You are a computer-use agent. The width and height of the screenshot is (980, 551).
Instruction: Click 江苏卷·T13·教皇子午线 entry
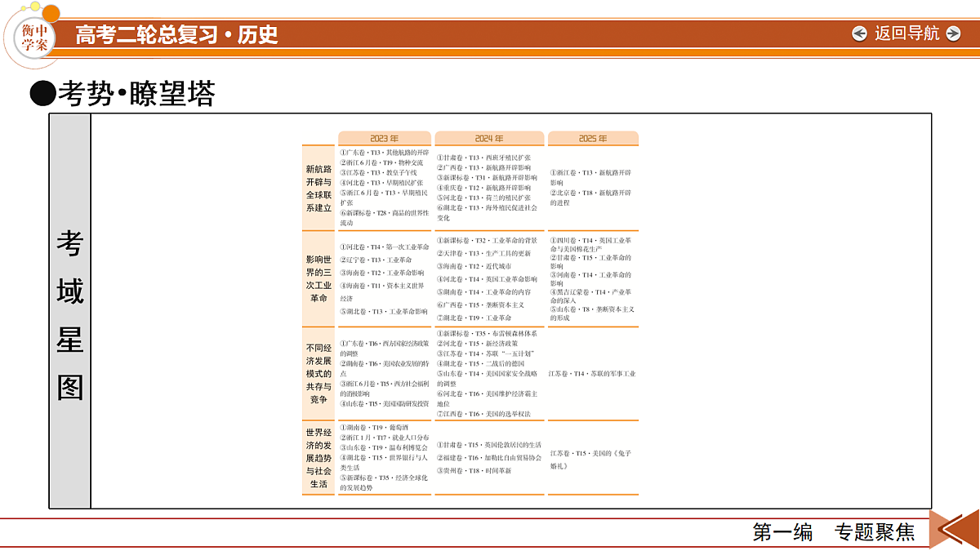378,173
